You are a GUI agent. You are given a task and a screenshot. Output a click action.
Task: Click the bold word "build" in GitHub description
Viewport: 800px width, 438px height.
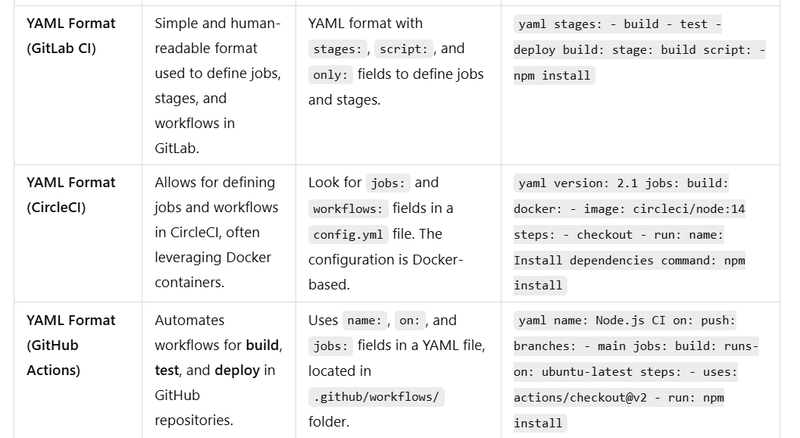pos(264,346)
